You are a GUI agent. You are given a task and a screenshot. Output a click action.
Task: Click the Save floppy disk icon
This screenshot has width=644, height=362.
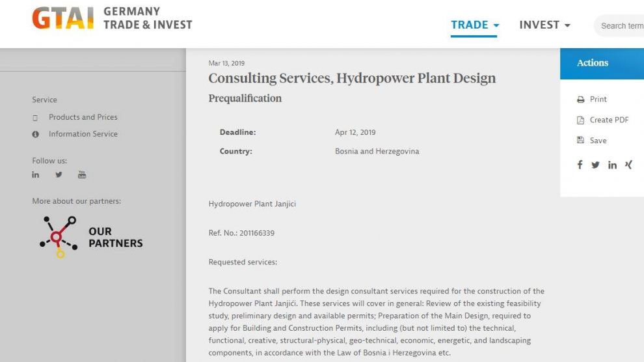(x=580, y=141)
